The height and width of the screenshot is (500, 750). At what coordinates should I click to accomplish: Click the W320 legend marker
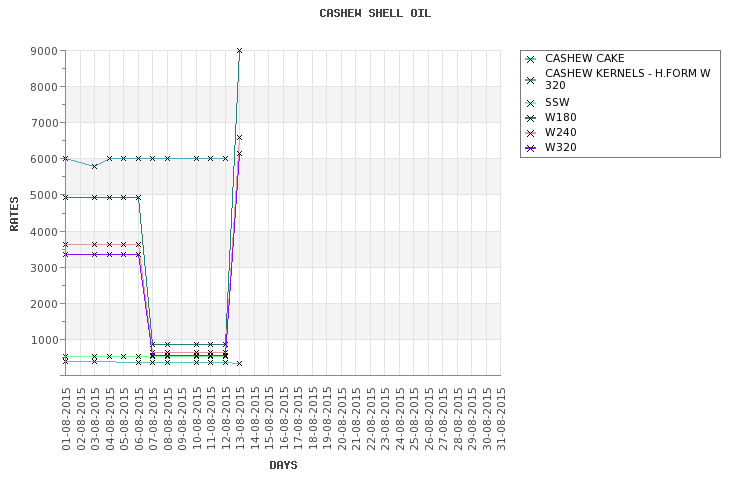point(530,148)
